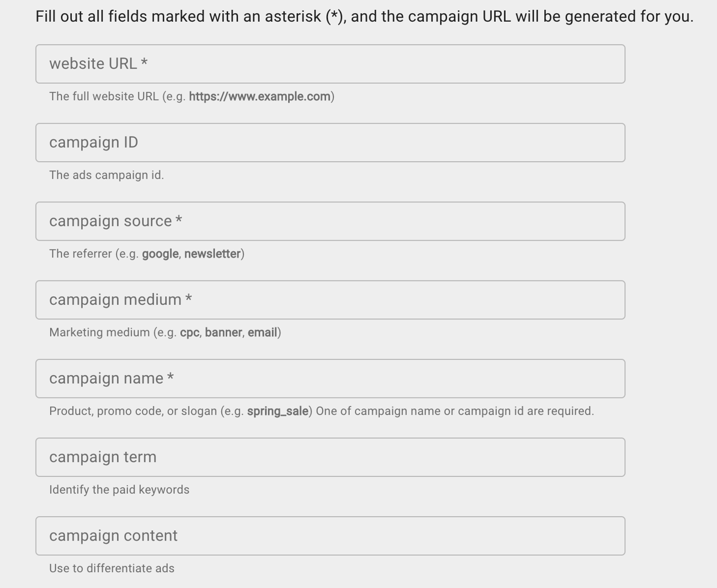717x588 pixels.
Task: Select the campaign ID text box
Action: 330,142
